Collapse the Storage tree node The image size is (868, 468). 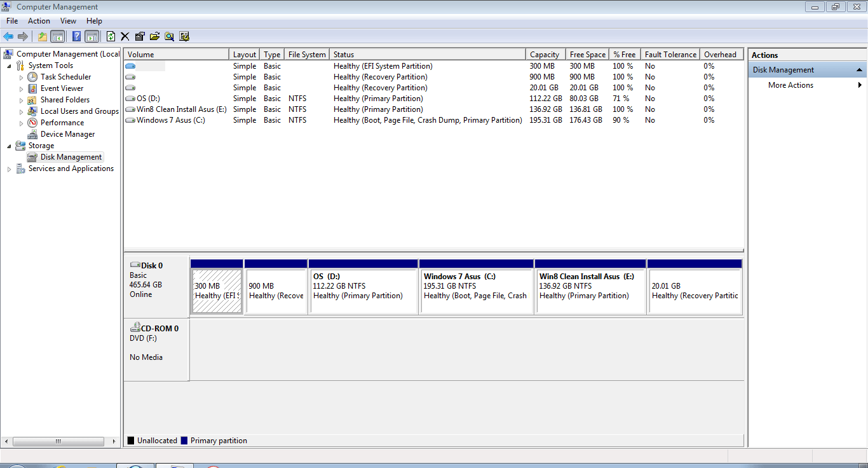pos(9,146)
